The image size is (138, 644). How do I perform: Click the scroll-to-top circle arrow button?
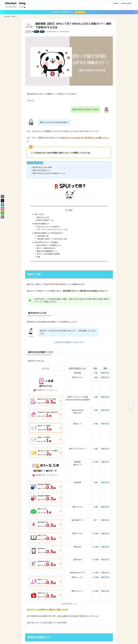(x=131, y=406)
